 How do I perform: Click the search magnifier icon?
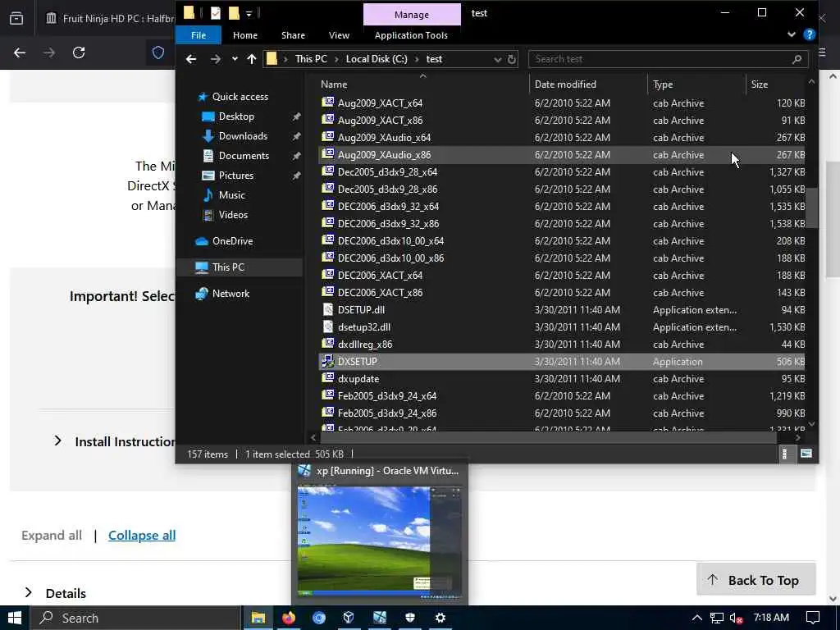coord(797,59)
